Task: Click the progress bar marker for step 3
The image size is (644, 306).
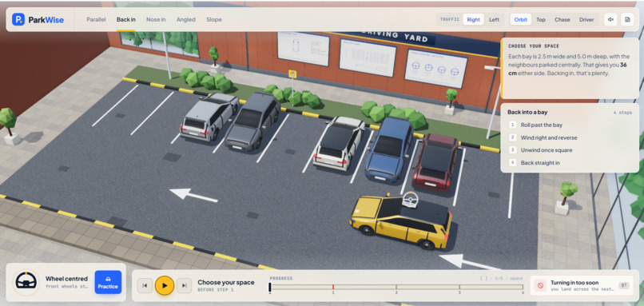Action: point(459,287)
